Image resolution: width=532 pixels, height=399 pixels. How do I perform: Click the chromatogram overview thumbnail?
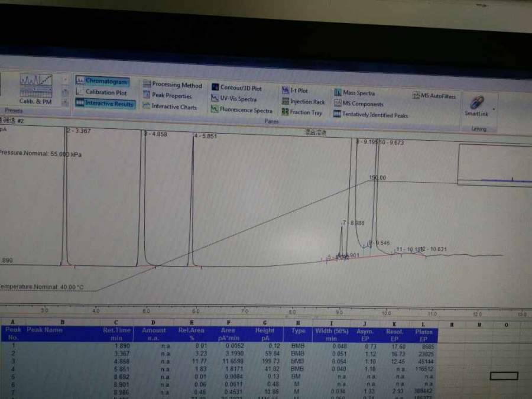click(495, 164)
